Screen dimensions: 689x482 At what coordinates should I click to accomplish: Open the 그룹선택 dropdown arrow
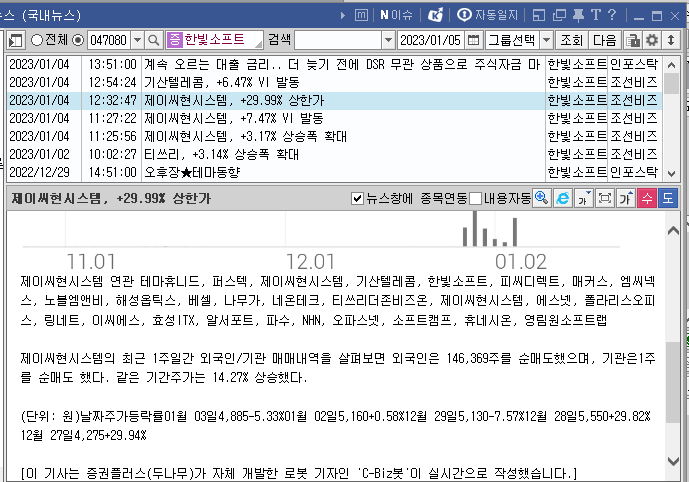[x=546, y=40]
